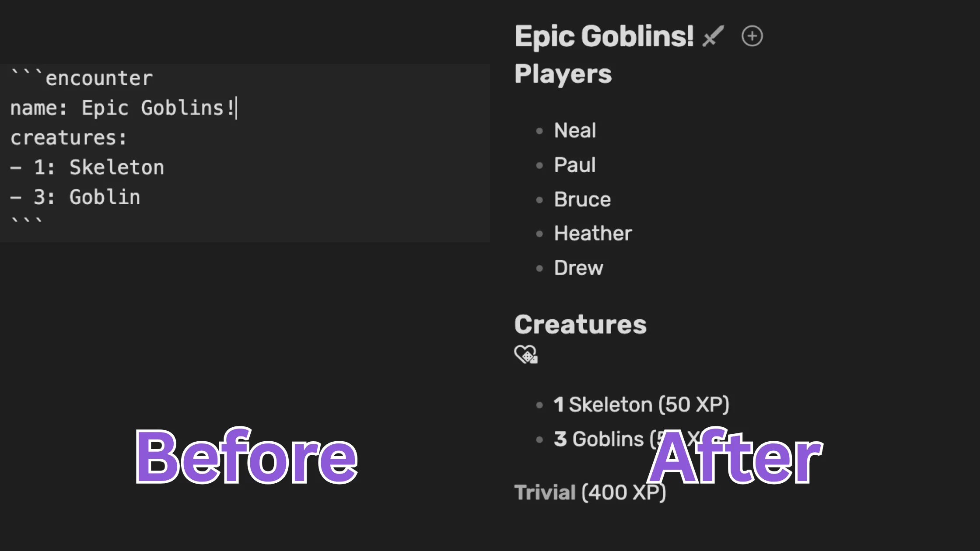Click the purple Before label
Image resolution: width=980 pixels, height=551 pixels.
(246, 457)
